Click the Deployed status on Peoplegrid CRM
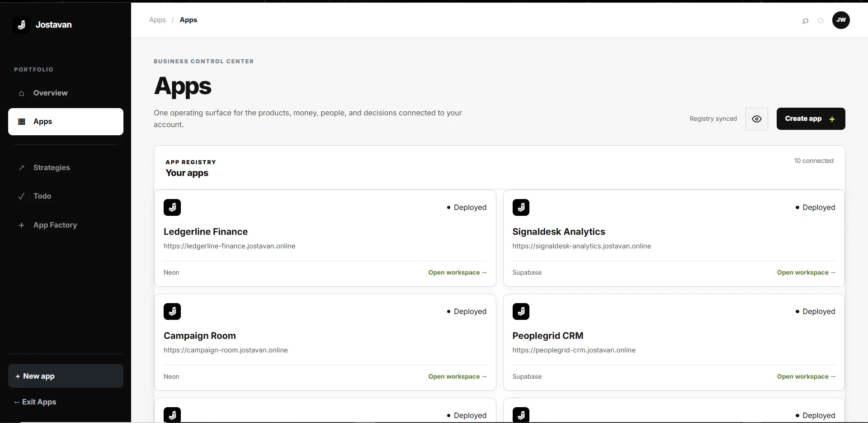Viewport: 868px width, 423px height. 816,311
